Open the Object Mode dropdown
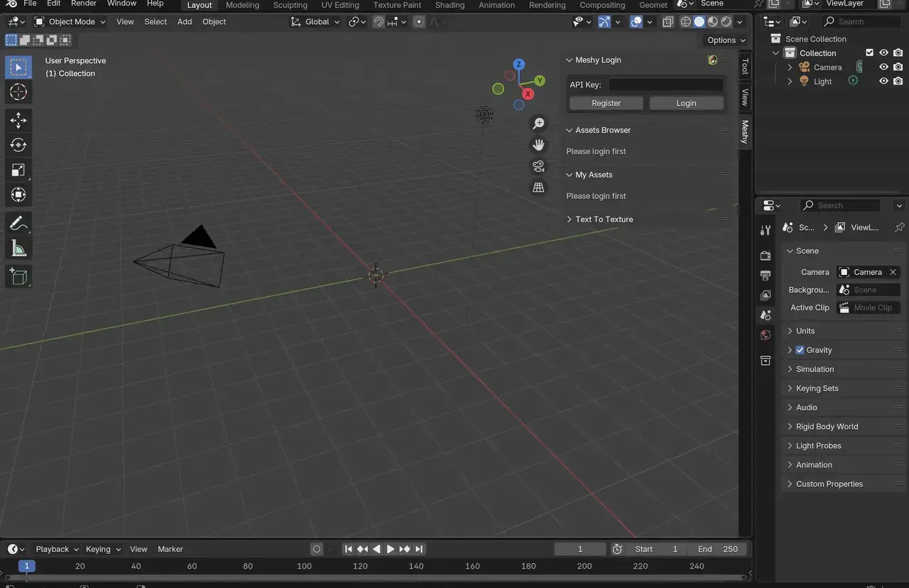909x588 pixels. pos(70,21)
